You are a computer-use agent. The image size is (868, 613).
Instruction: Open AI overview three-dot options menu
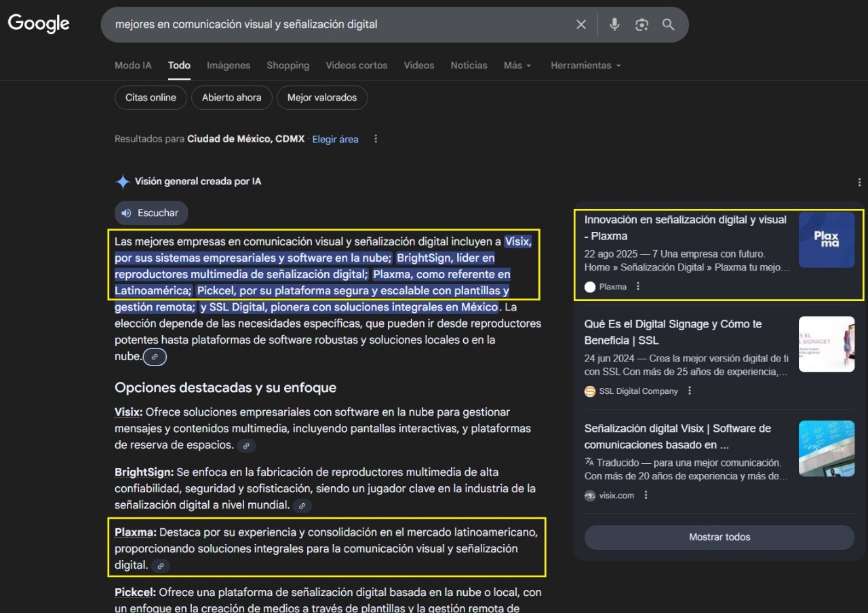pos(859,182)
